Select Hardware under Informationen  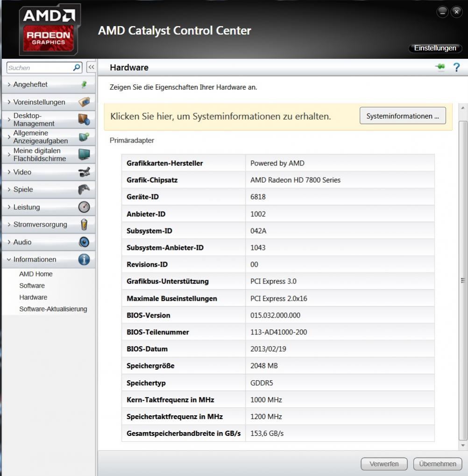33,297
